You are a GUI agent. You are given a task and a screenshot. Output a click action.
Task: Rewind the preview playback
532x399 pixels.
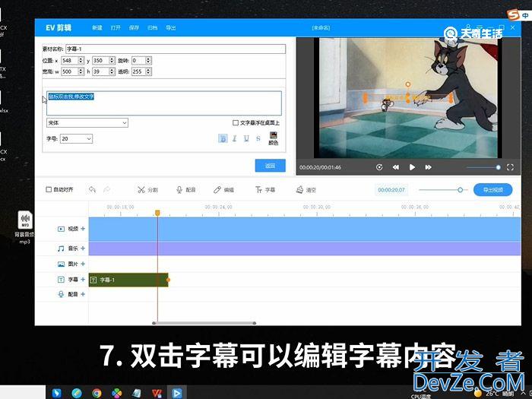(396, 167)
